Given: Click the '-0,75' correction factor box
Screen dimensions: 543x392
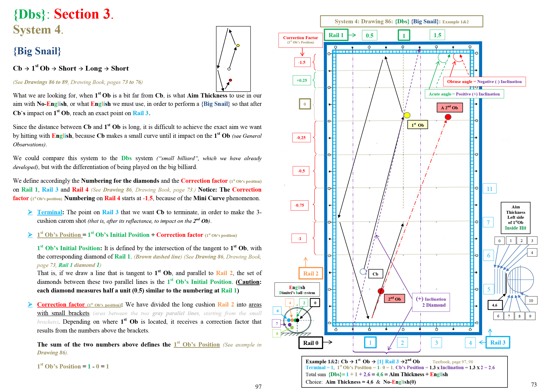Looking at the screenshot, I should [300, 205].
